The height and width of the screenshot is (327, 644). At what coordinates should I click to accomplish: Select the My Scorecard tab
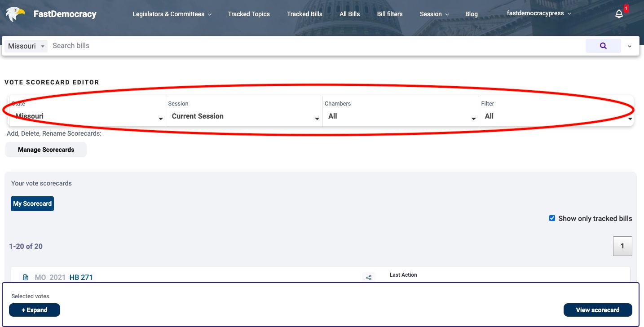click(x=32, y=203)
